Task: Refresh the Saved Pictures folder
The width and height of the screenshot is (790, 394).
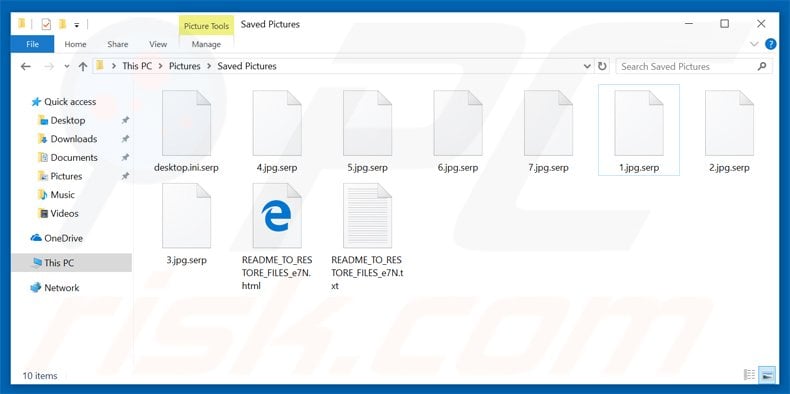Action: click(602, 67)
